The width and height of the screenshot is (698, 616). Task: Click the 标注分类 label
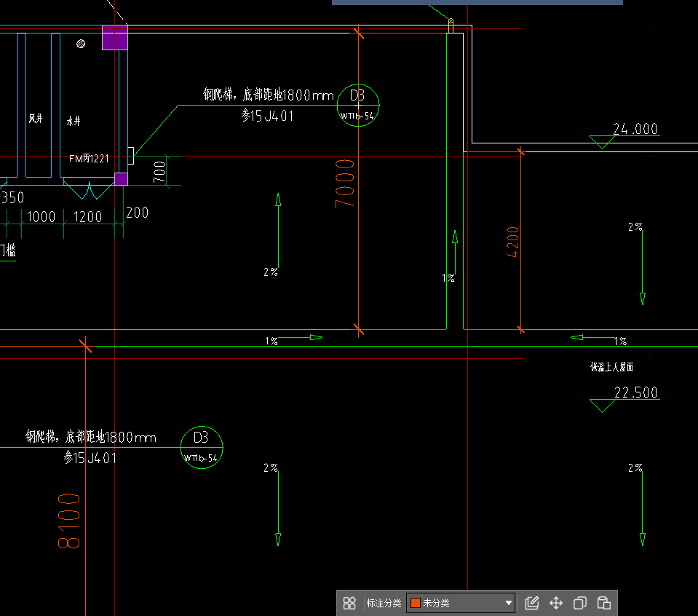384,603
